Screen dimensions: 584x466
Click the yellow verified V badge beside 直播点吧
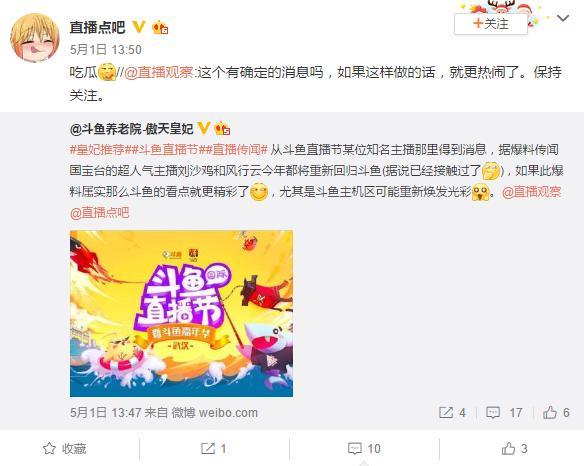click(x=139, y=27)
